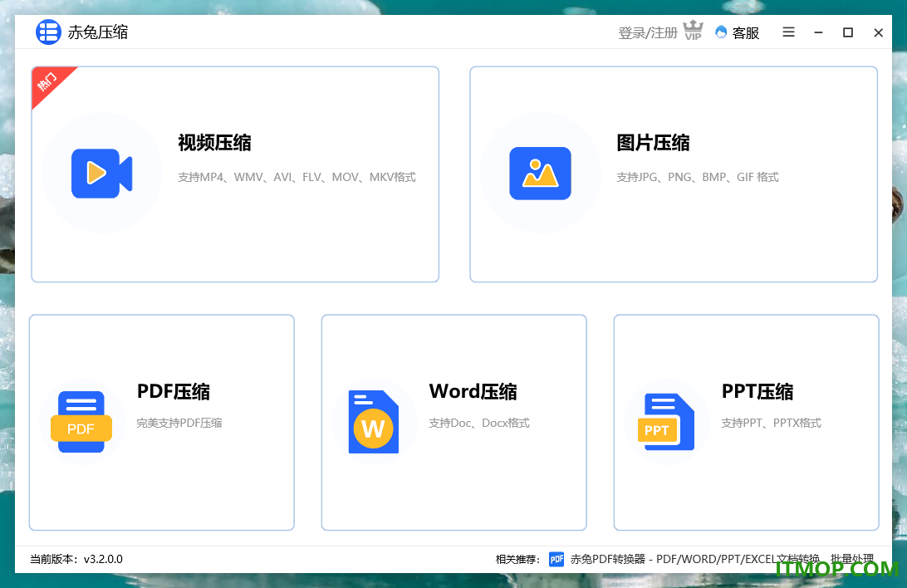The height and width of the screenshot is (588, 907).
Task: Open the 登录/注册 login link
Action: [x=647, y=33]
